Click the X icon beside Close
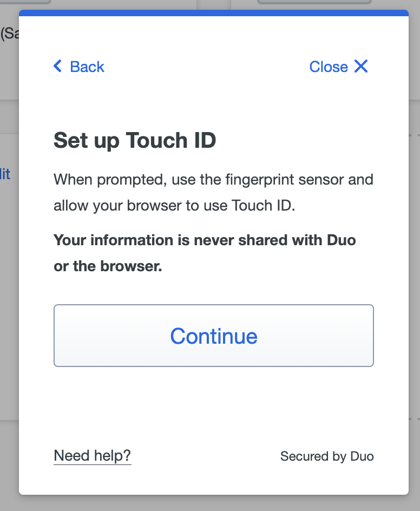The width and height of the screenshot is (420, 511). point(361,67)
